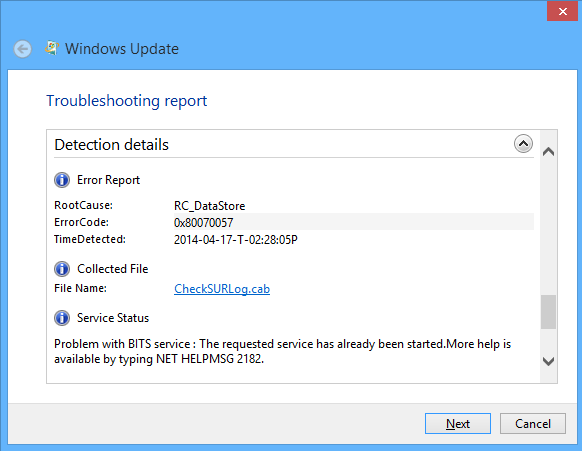Click the scrollbar down arrow
The width and height of the screenshot is (582, 451).
point(549,361)
